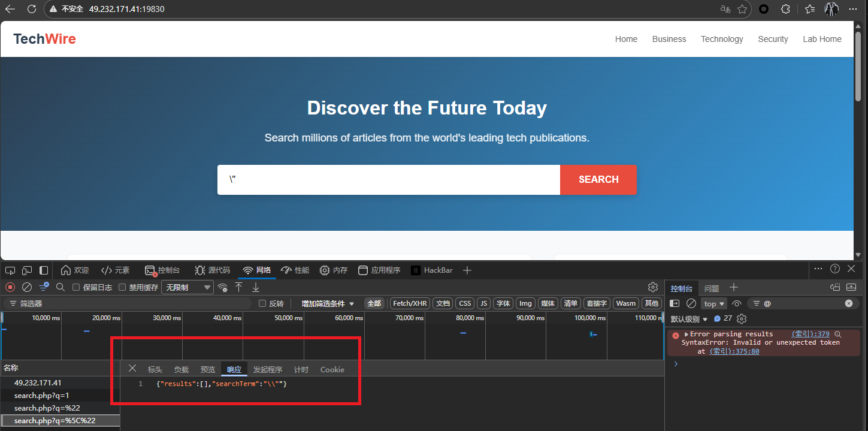868x431 pixels.
Task: Toggle the inspect element picker tool
Action: point(10,270)
